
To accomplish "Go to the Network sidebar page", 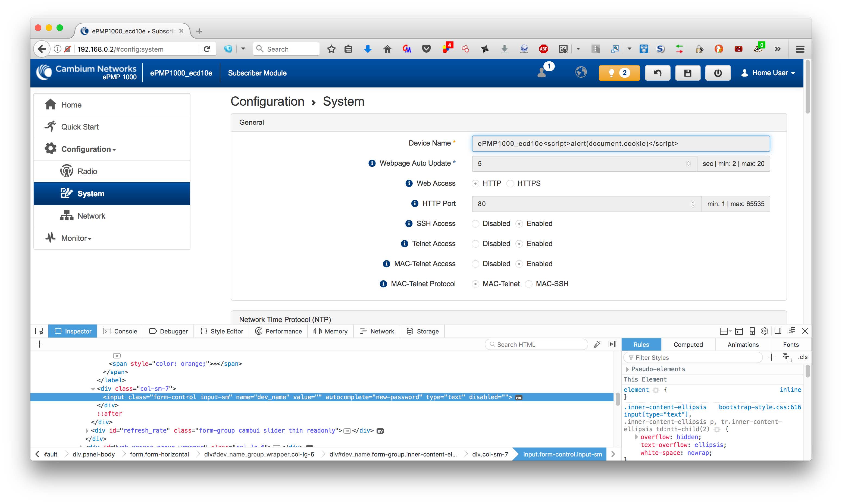I will tap(91, 216).
